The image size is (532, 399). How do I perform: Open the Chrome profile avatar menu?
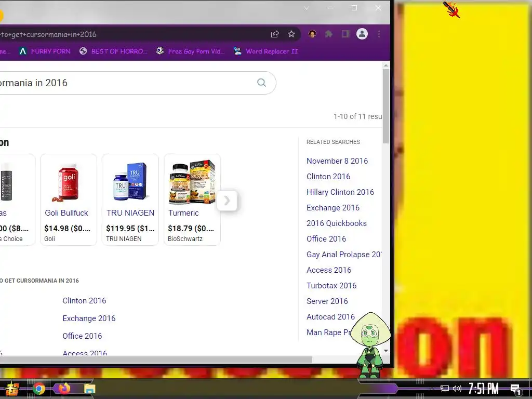tap(362, 34)
